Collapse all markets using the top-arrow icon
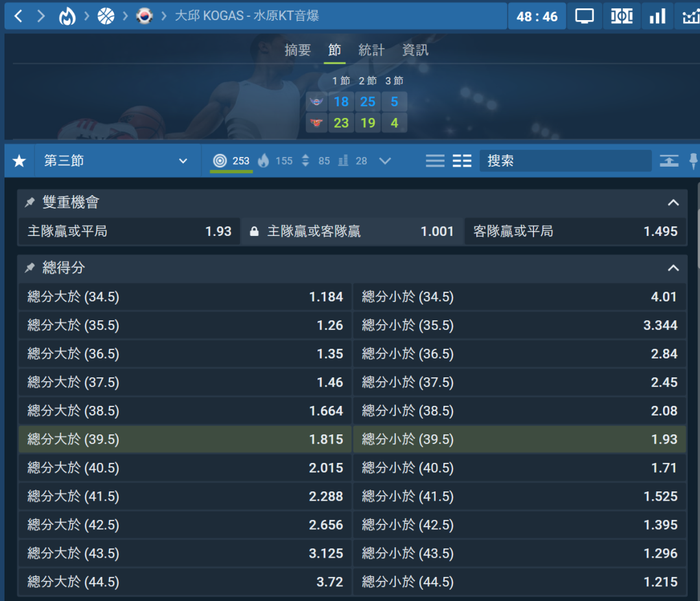 [669, 161]
